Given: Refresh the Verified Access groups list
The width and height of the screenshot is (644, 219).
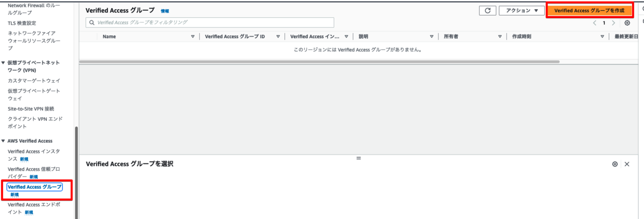Looking at the screenshot, I should (487, 11).
